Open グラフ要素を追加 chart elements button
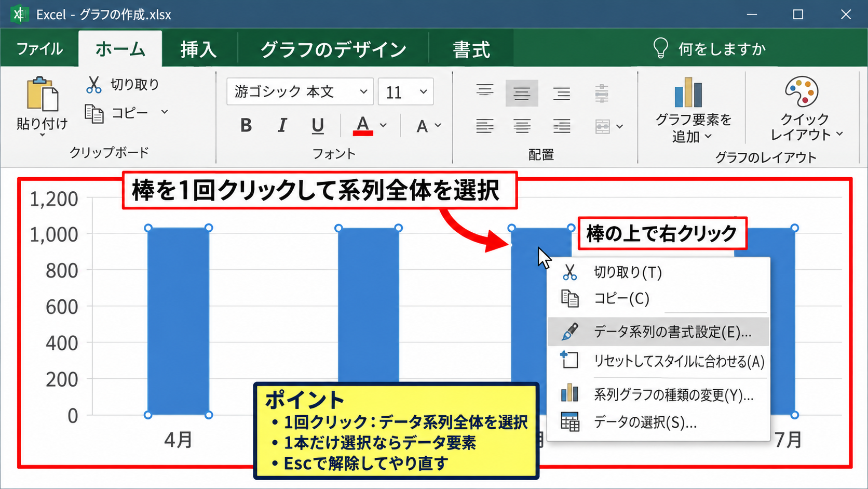Screen dimensions: 868x489 [693, 110]
